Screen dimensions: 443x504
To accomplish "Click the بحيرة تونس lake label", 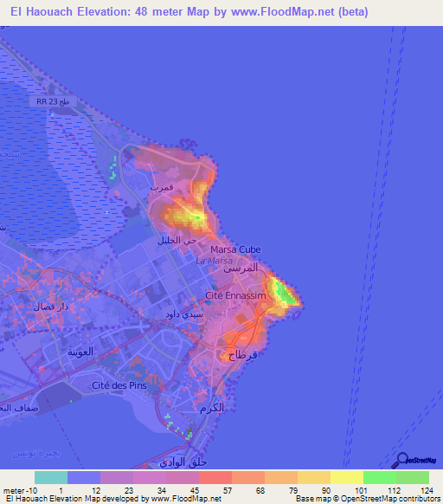I will pyautogui.click(x=36, y=453).
